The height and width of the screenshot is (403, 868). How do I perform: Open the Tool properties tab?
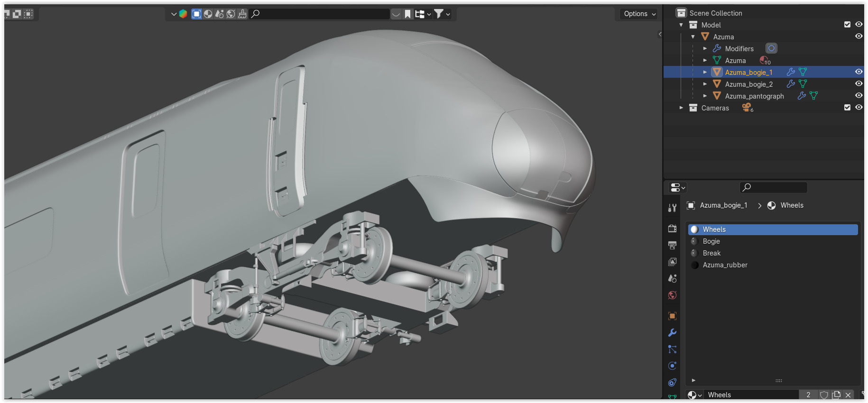[x=672, y=208]
